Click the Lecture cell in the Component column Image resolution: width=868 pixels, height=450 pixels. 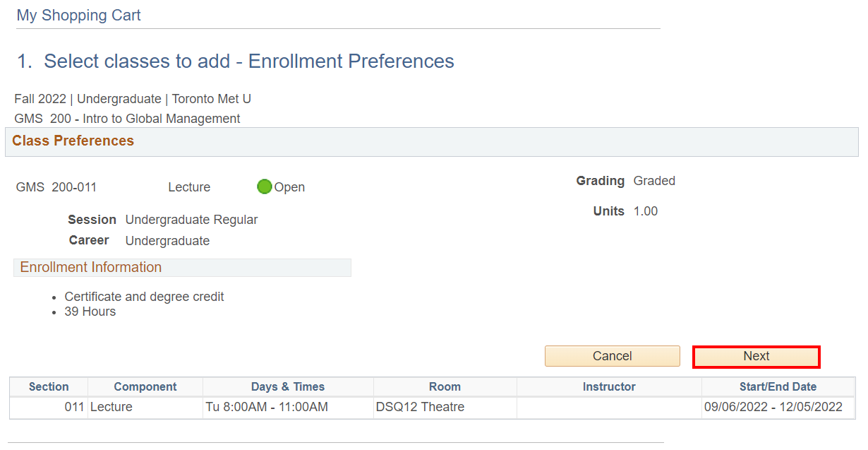pyautogui.click(x=111, y=408)
